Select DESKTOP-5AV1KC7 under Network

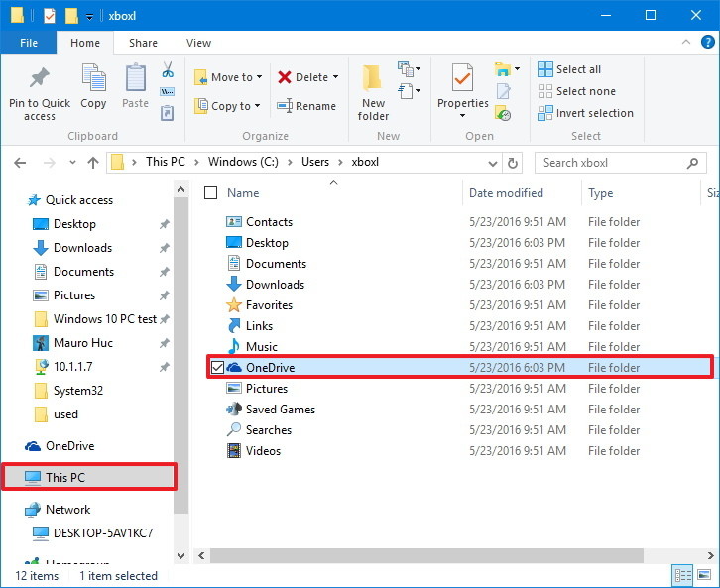point(103,533)
